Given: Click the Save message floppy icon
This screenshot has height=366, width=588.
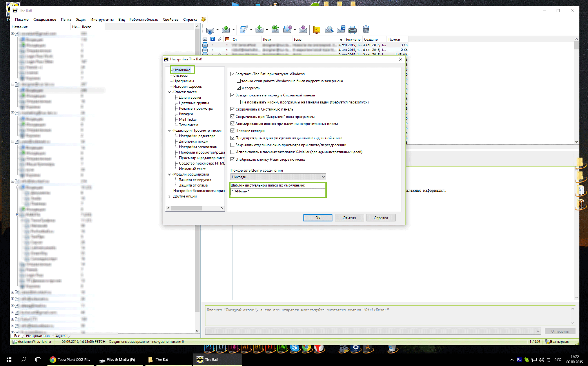Looking at the screenshot, I should [341, 29].
